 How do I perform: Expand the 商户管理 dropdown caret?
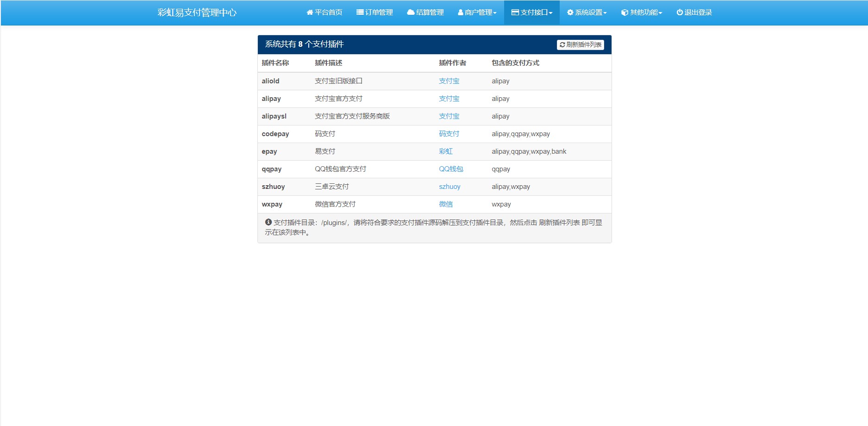(495, 13)
